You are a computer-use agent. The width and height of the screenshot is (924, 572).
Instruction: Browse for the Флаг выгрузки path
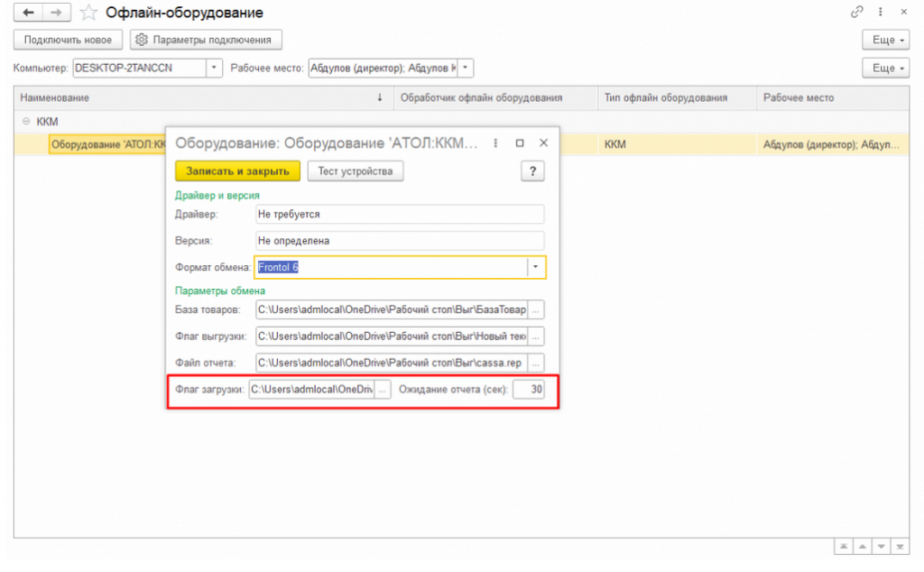click(536, 337)
